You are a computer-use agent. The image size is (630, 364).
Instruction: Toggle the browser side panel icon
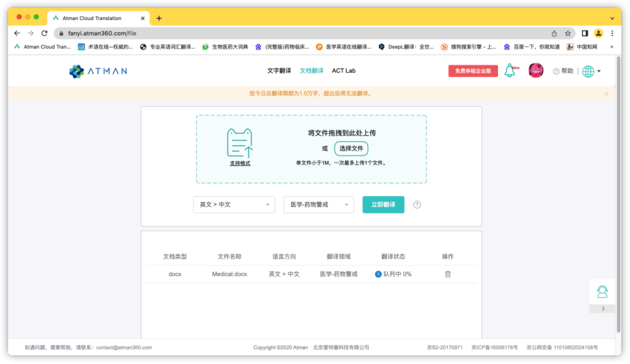585,33
